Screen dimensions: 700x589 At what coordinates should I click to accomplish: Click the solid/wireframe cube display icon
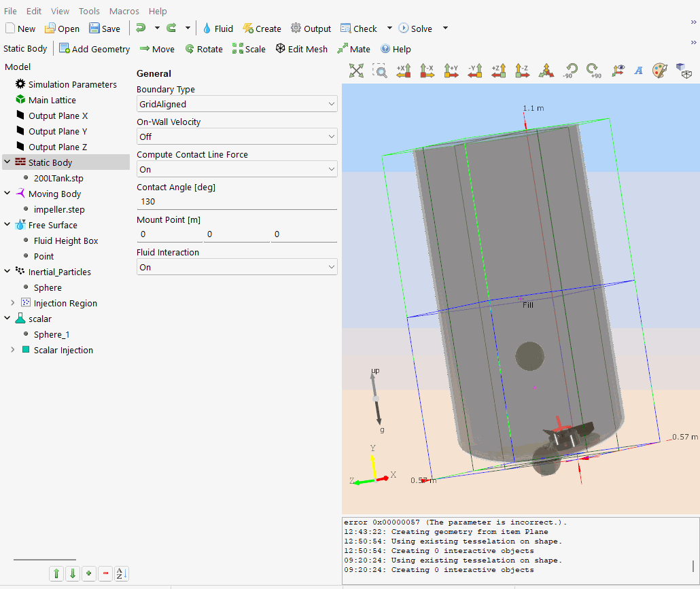pos(684,71)
